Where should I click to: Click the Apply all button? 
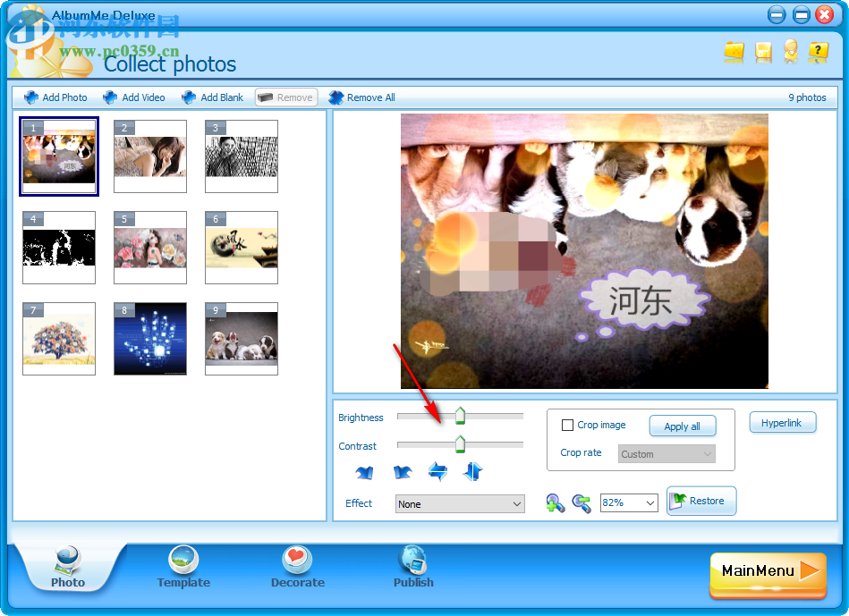point(683,426)
